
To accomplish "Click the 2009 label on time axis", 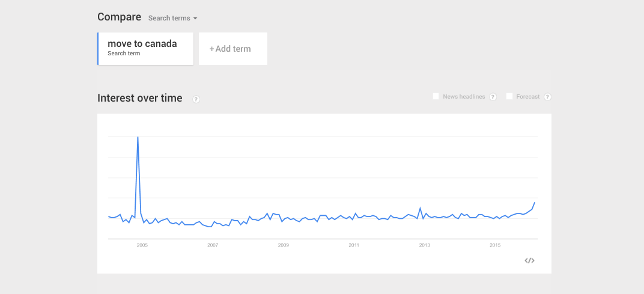I will tap(284, 245).
